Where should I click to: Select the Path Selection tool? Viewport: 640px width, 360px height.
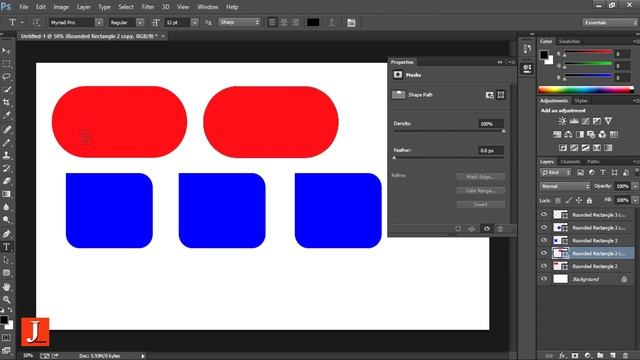point(6,260)
